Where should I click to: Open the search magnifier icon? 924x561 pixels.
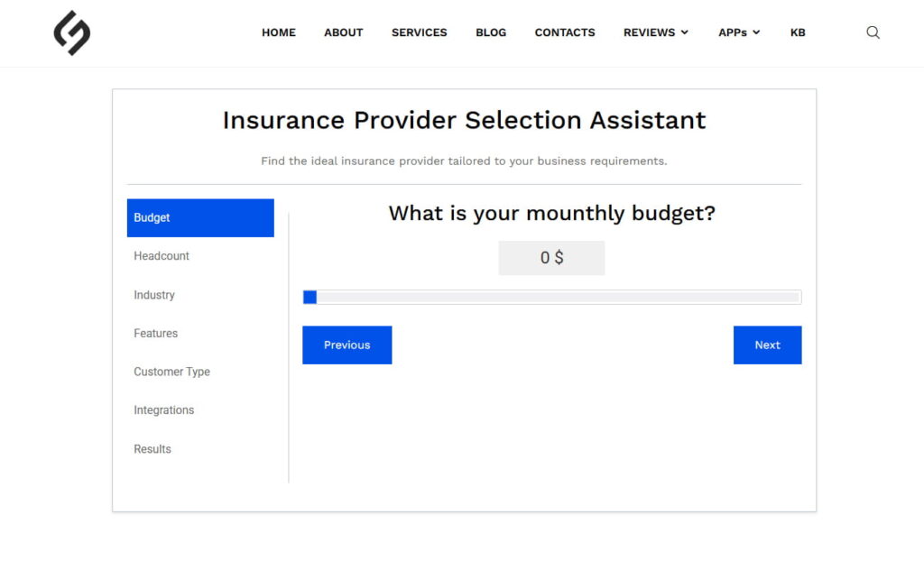click(873, 32)
